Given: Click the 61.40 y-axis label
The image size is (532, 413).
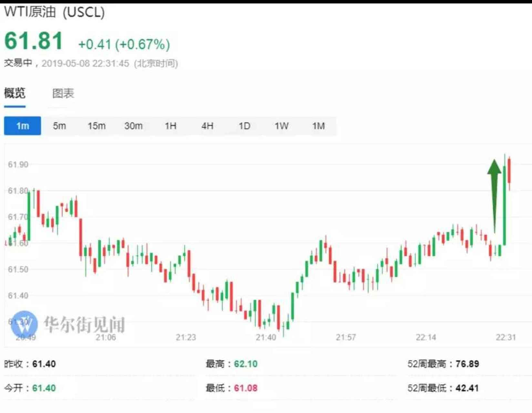Looking at the screenshot, I should (x=18, y=296).
